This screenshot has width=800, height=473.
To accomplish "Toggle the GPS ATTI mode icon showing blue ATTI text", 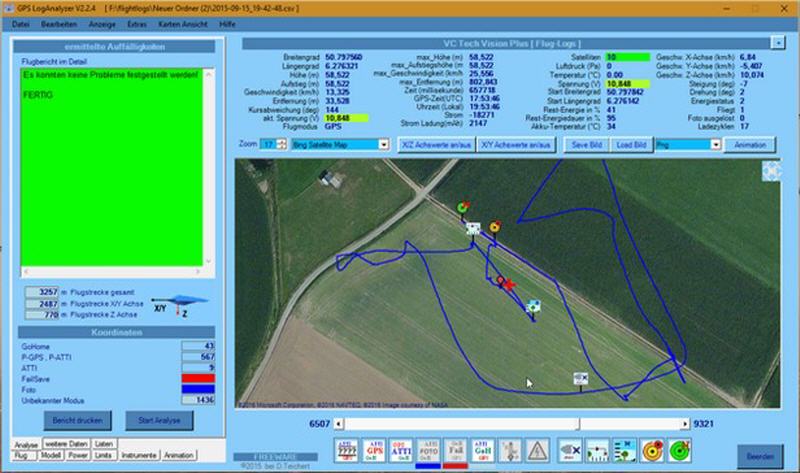I will (401, 451).
